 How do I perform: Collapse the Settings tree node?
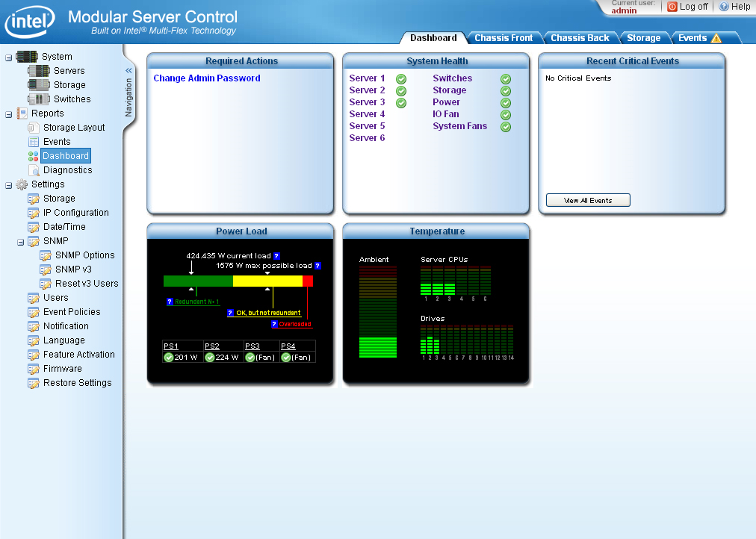pos(9,185)
